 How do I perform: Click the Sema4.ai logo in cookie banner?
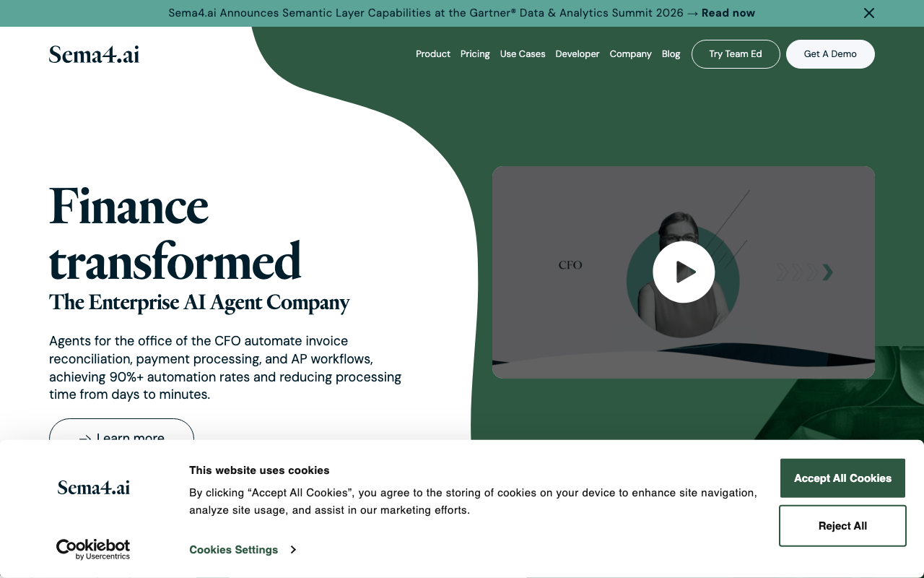click(94, 488)
